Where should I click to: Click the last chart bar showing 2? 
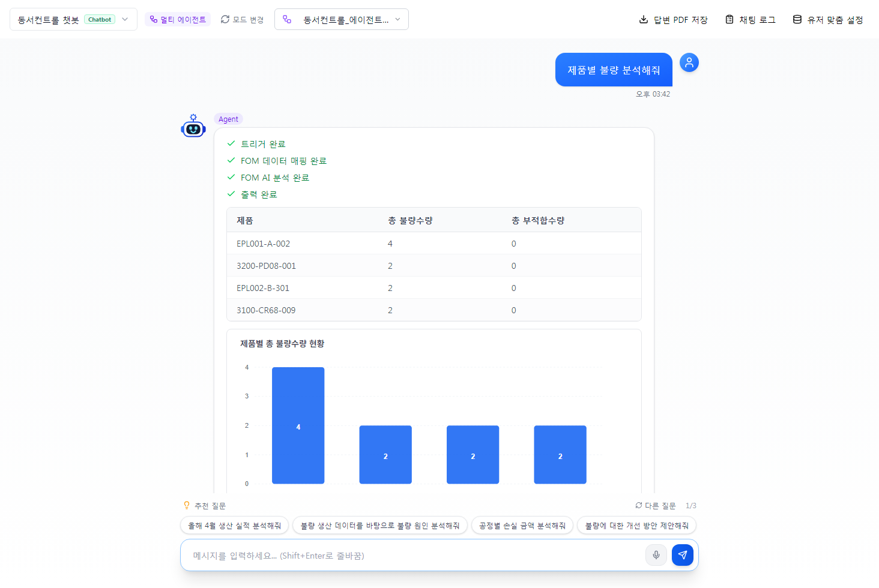(x=560, y=455)
